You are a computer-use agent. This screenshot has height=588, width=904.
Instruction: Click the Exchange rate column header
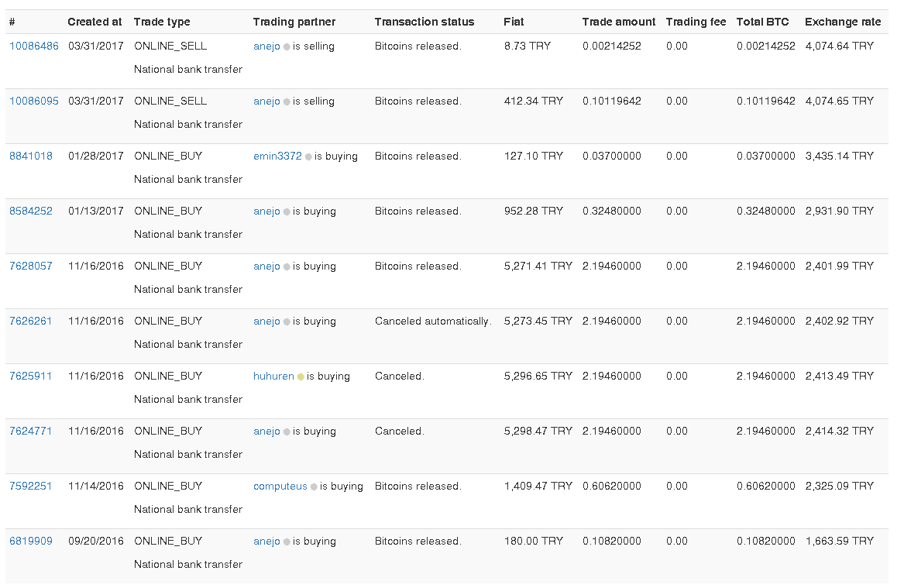tap(843, 22)
